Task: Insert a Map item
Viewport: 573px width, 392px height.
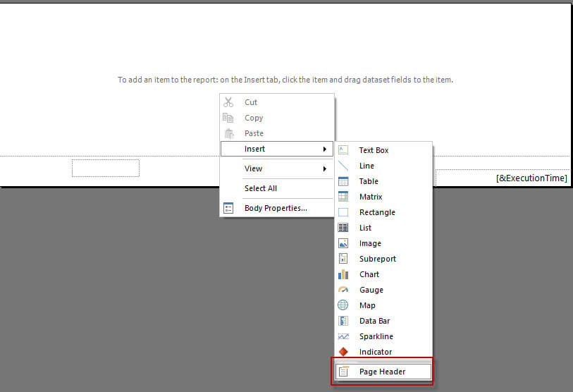Action: pos(383,305)
